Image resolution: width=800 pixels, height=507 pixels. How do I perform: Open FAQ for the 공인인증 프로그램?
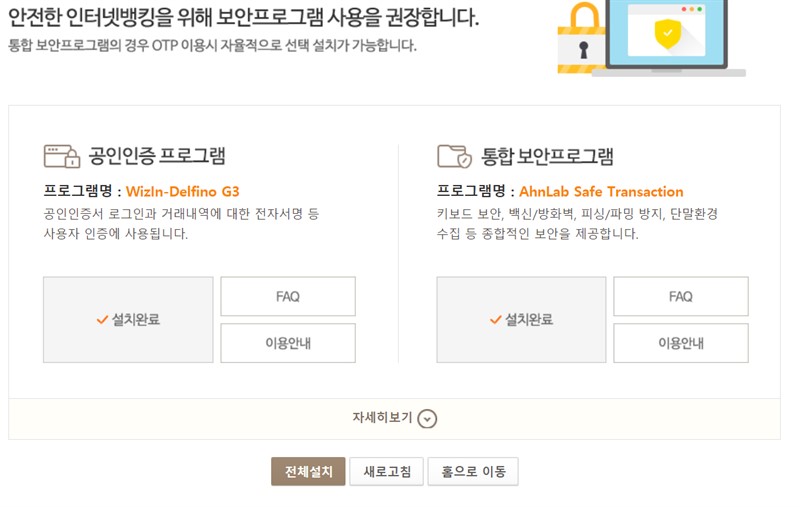tap(288, 296)
